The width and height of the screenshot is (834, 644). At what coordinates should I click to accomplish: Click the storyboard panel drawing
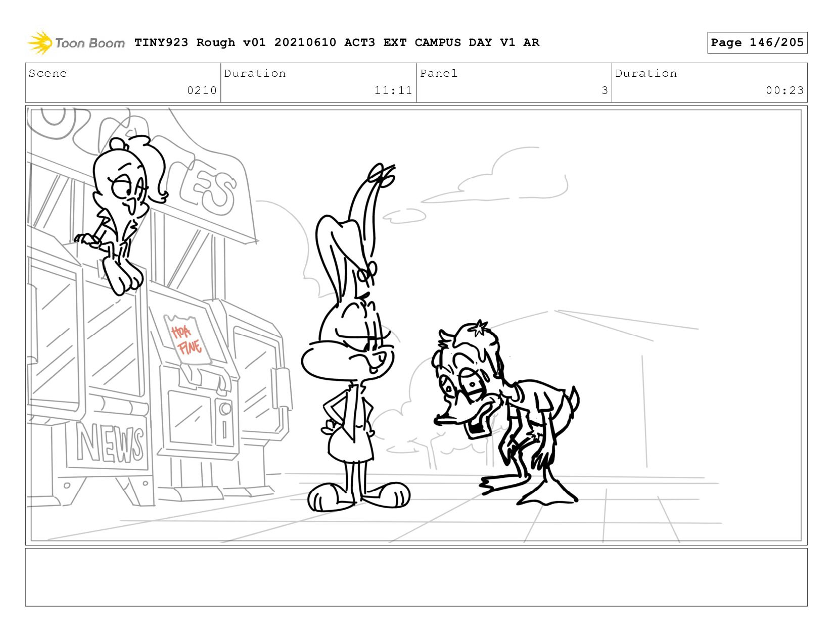[x=416, y=325]
